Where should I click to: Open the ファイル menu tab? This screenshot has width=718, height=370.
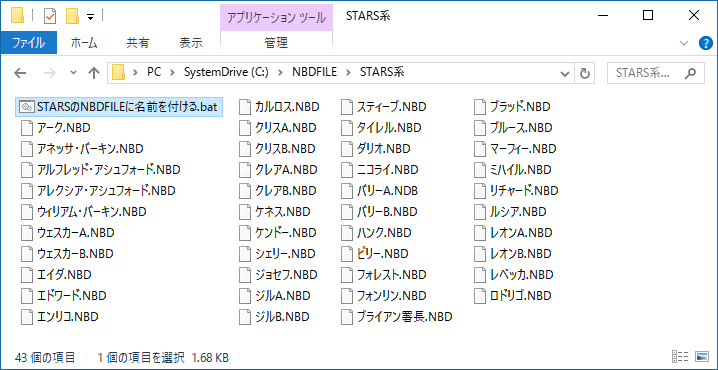pos(28,43)
